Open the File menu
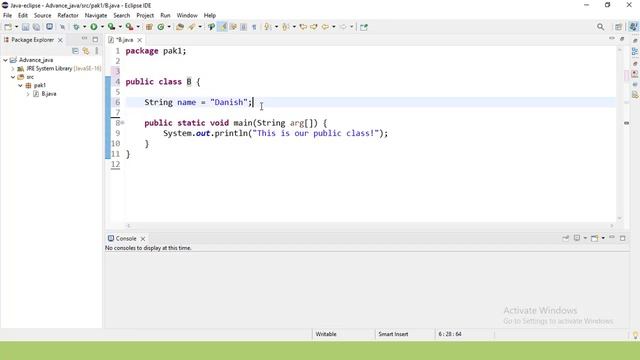This screenshot has height=360, width=640. click(x=7, y=16)
